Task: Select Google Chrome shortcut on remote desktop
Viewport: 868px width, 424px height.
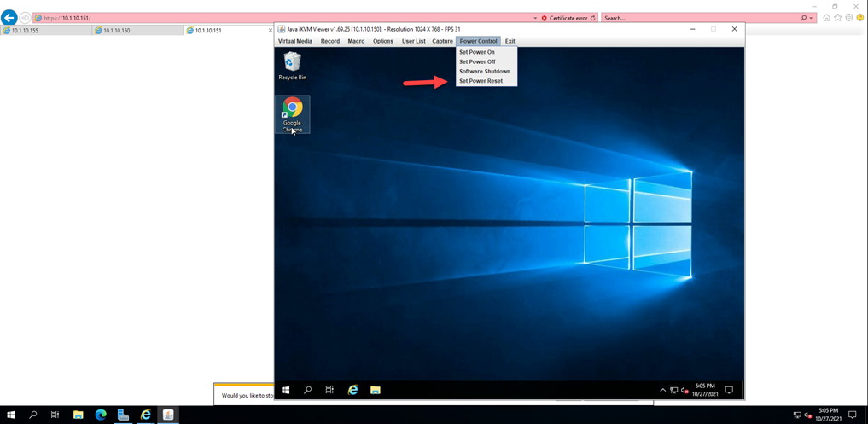Action: click(292, 114)
